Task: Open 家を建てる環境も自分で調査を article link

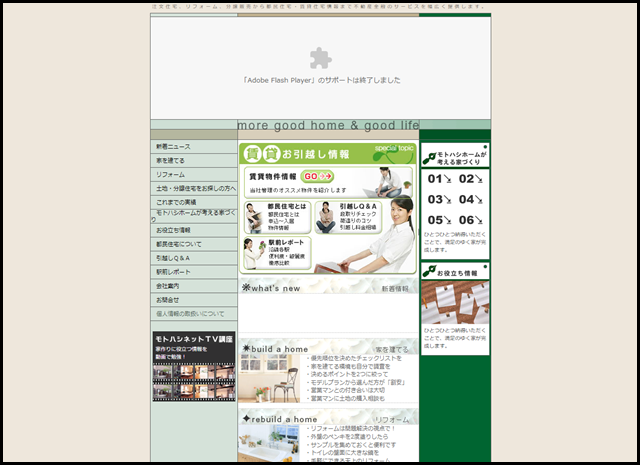Action: 349,366
